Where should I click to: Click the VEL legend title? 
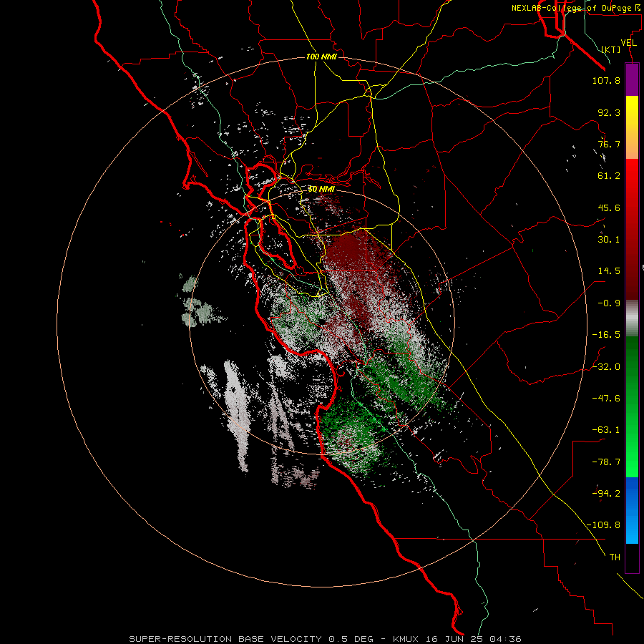[629, 43]
